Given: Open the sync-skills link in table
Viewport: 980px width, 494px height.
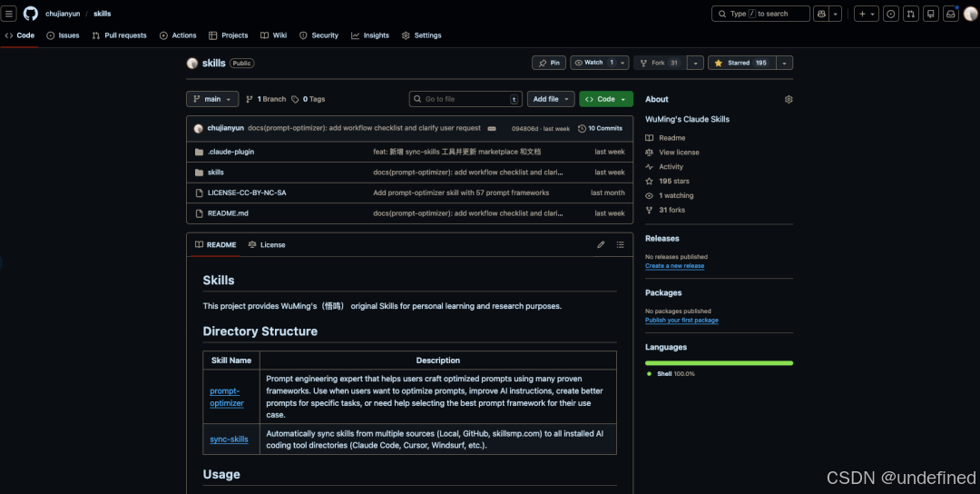Looking at the screenshot, I should point(229,440).
